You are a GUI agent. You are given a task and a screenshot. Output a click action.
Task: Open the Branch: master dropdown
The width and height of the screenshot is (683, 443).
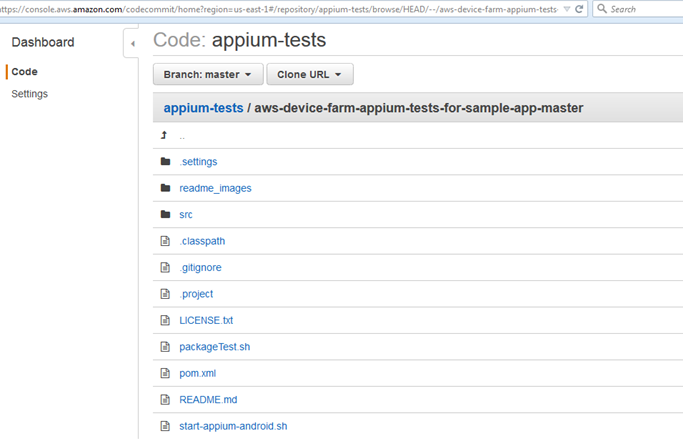pyautogui.click(x=208, y=75)
